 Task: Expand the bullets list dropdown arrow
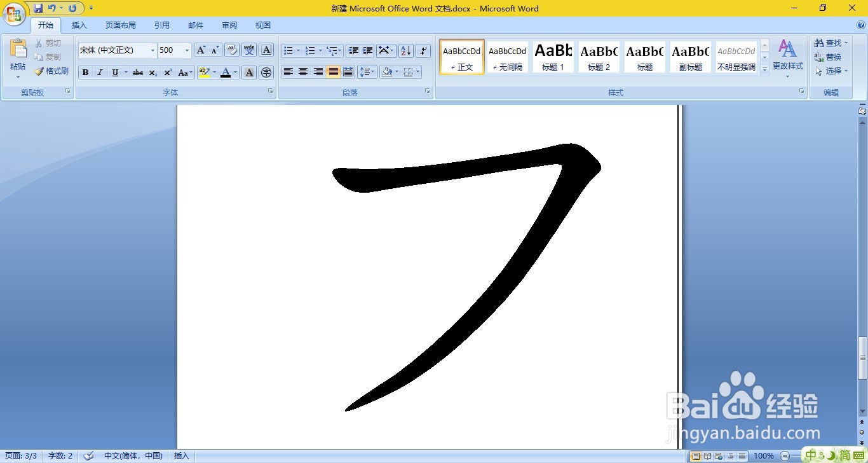[298, 50]
